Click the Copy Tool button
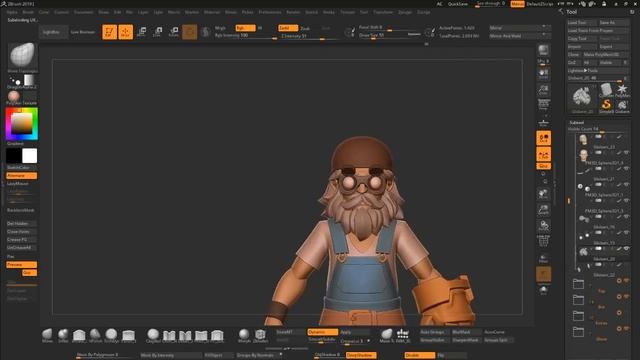 tap(582, 39)
